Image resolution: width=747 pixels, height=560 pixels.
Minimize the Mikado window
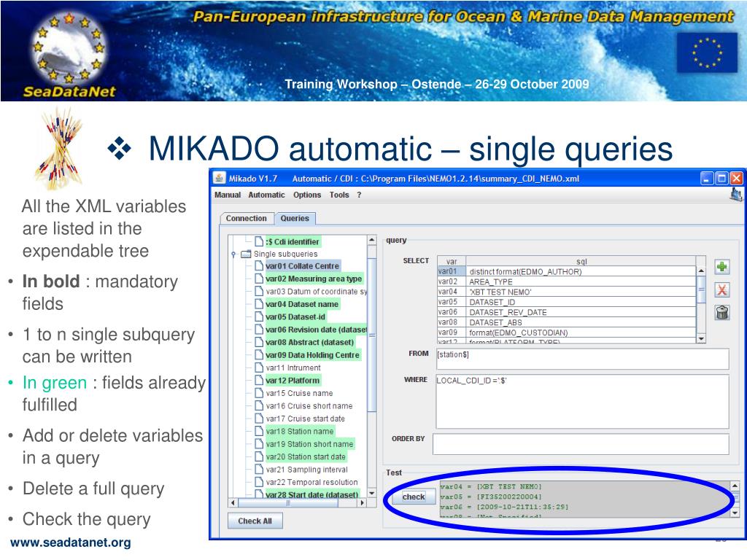(x=707, y=179)
